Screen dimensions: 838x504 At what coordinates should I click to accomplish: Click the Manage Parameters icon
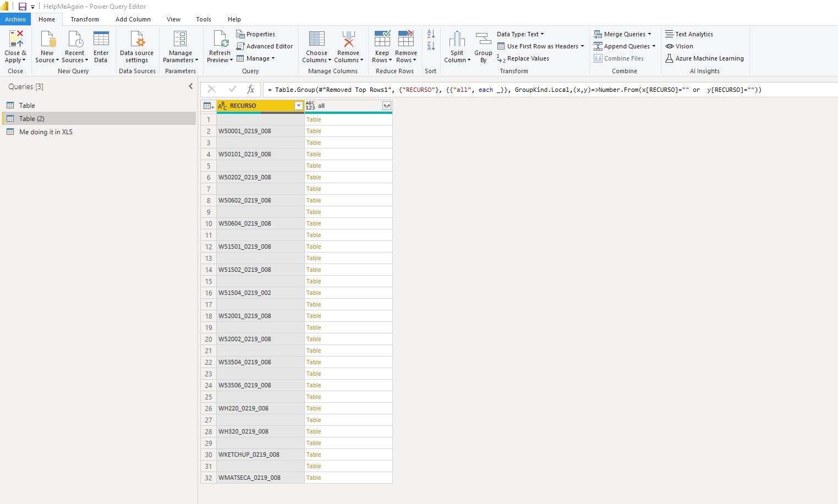click(x=180, y=40)
